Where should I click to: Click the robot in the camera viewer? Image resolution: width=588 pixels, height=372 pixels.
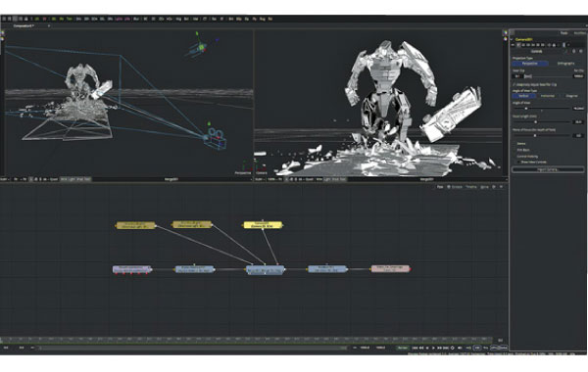(x=390, y=90)
